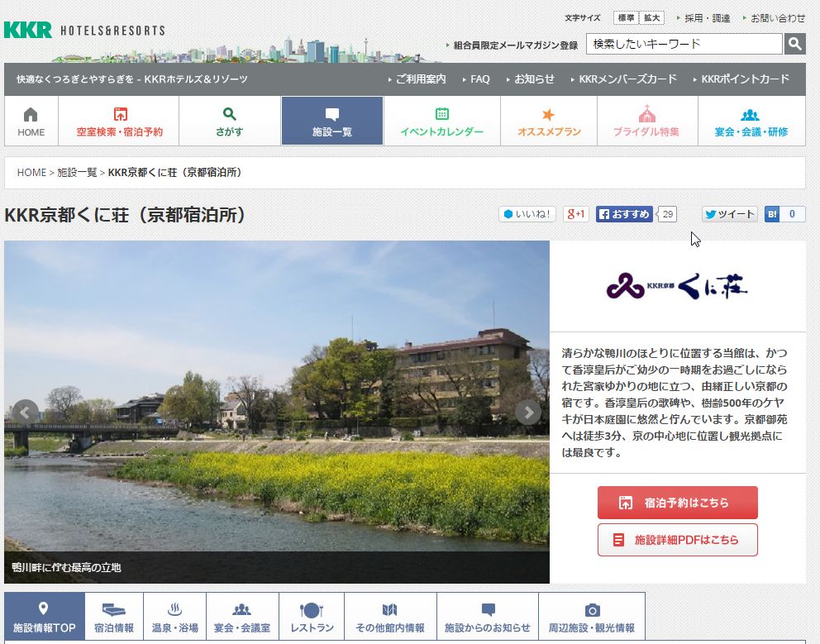Click the いいね! button
820x644 pixels.
pos(527,214)
